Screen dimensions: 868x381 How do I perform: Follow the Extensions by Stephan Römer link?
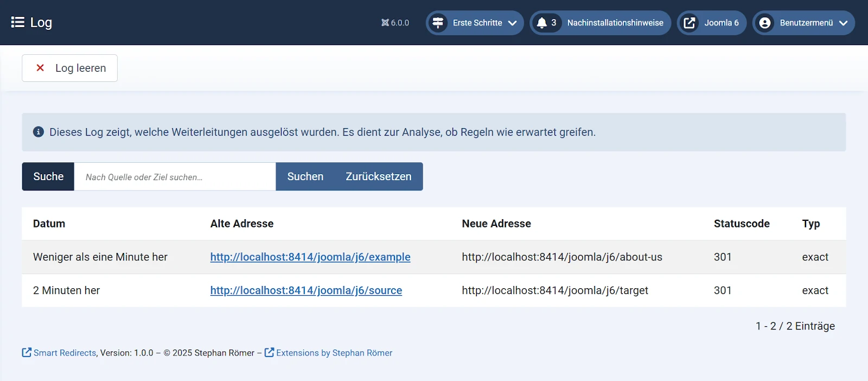point(334,353)
